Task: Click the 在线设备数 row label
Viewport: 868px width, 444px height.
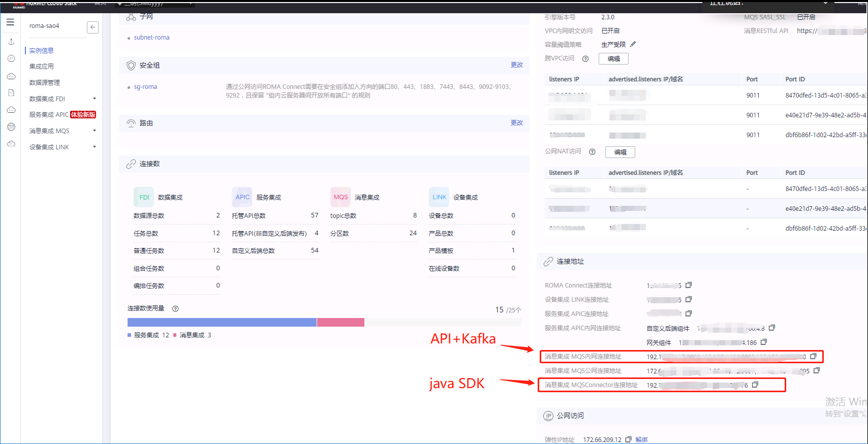Action: coord(444,269)
